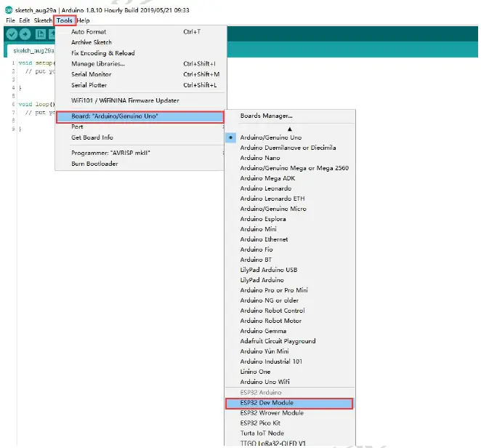Select ESP32 Dev Module board
Viewport: 481px width, 448px height.
[x=289, y=403]
